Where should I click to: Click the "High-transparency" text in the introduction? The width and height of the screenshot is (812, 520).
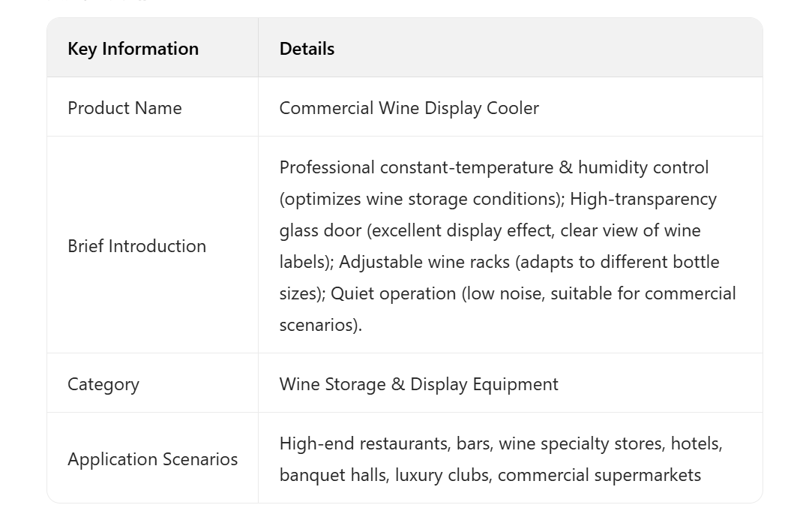(643, 199)
